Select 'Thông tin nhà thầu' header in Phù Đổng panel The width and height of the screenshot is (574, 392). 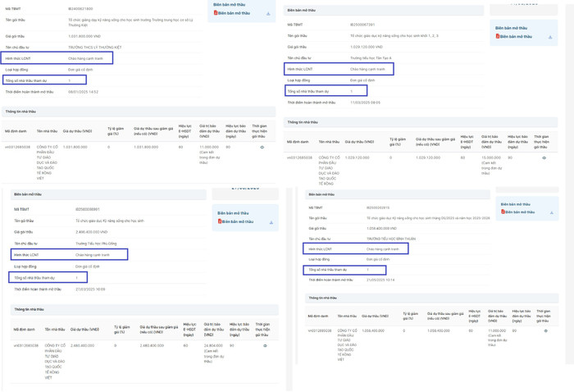pos(30,309)
